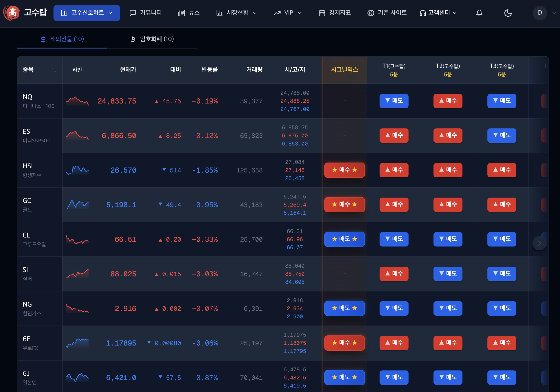This screenshot has width=560, height=392.
Task: Click NQ T1 매도 signal button
Action: (x=394, y=101)
